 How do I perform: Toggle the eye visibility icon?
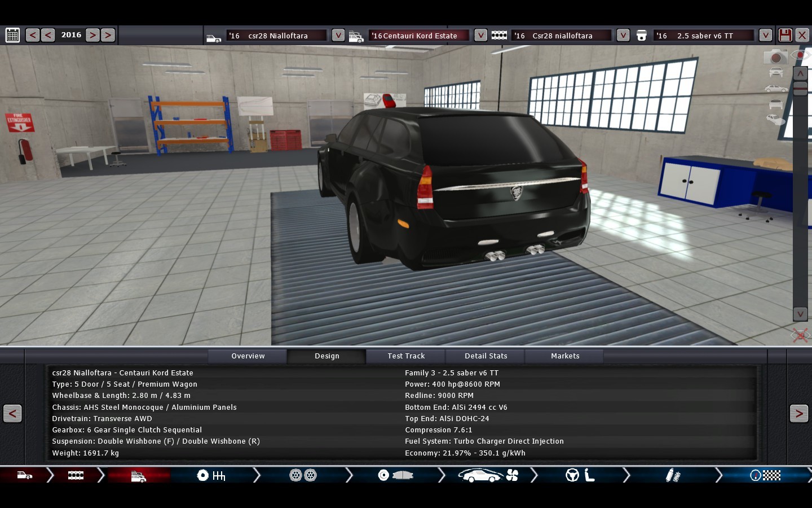tap(800, 55)
